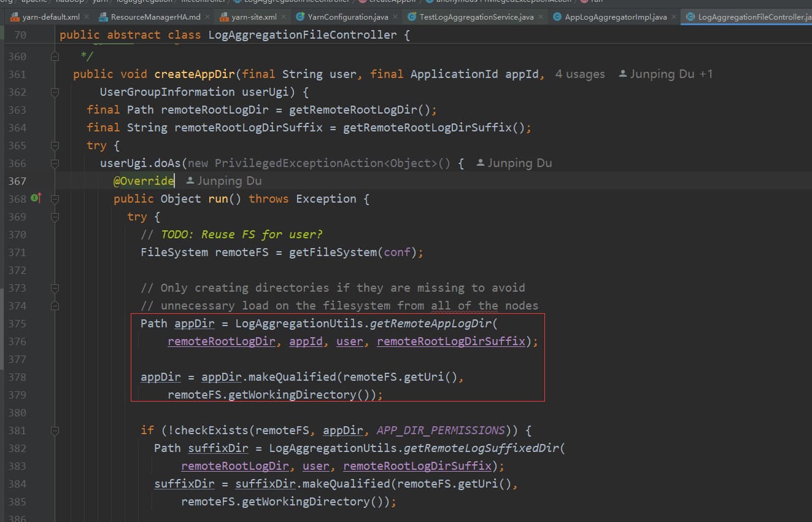Click the implements-method gutter icon on line 368
Image resolution: width=812 pixels, height=522 pixels.
(36, 198)
